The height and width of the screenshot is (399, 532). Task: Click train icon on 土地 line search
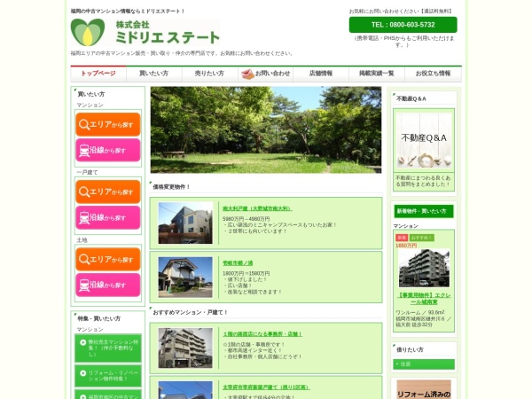[84, 286]
